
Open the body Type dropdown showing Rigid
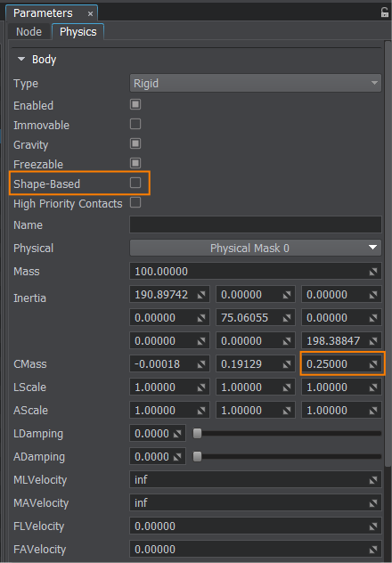click(x=255, y=84)
